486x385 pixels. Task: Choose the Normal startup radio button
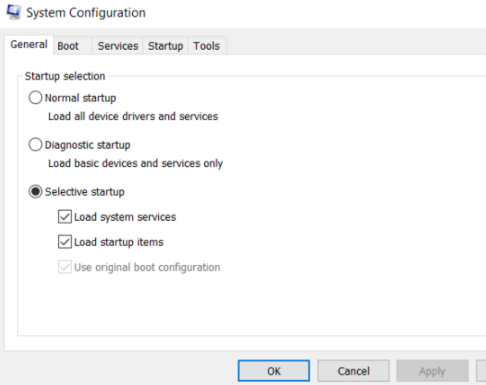pos(35,98)
